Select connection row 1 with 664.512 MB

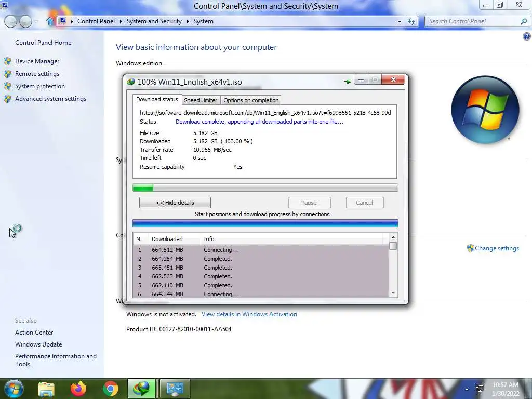[x=261, y=250]
